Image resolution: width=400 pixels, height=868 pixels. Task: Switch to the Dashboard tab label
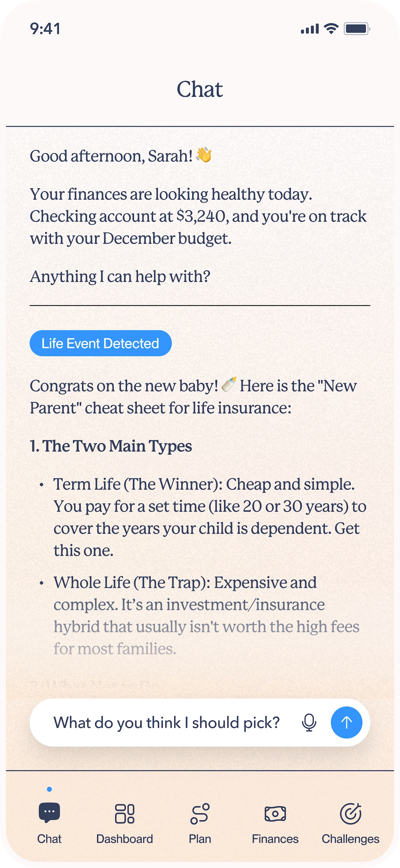point(124,839)
